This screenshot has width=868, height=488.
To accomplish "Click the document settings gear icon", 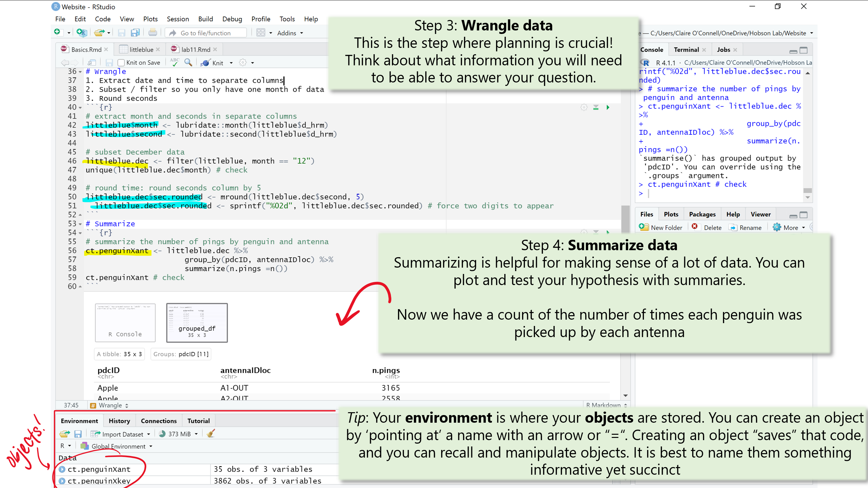I will pos(242,62).
